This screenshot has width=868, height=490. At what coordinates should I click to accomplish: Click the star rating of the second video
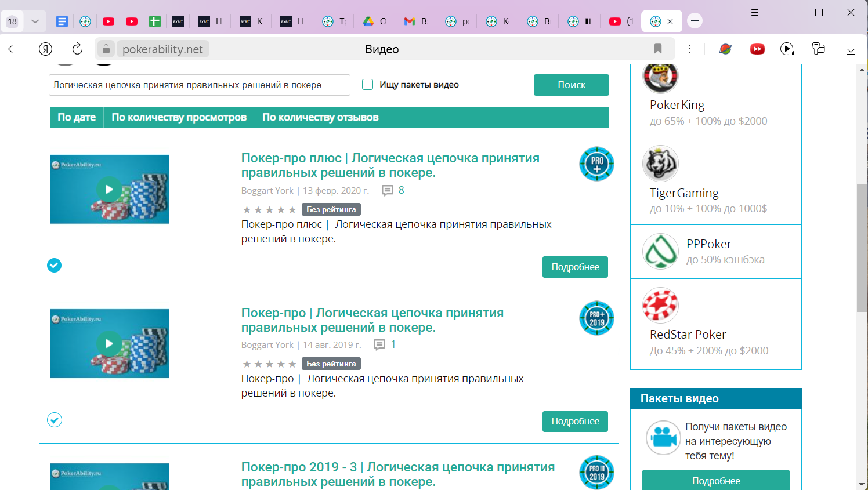269,364
